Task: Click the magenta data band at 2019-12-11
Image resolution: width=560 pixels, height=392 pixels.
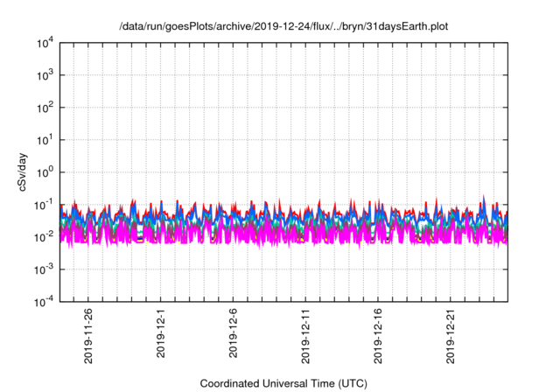Action: click(306, 234)
